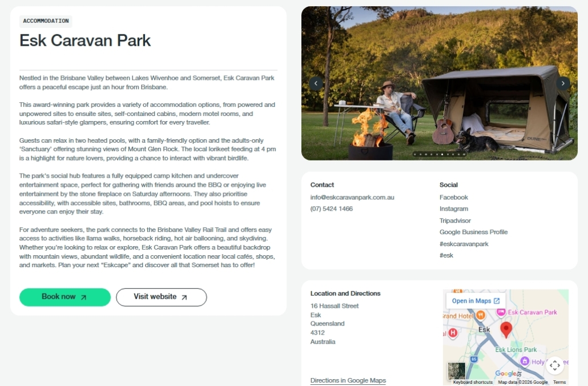588x386 pixels.
Task: Show the previous photo in the carousel
Action: [x=316, y=83]
